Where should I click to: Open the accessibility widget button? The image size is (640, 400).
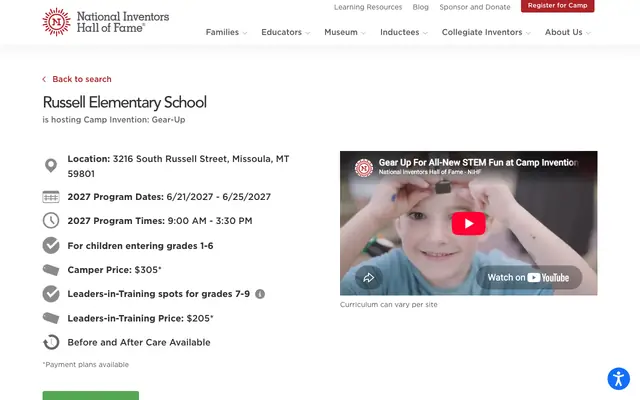(618, 378)
